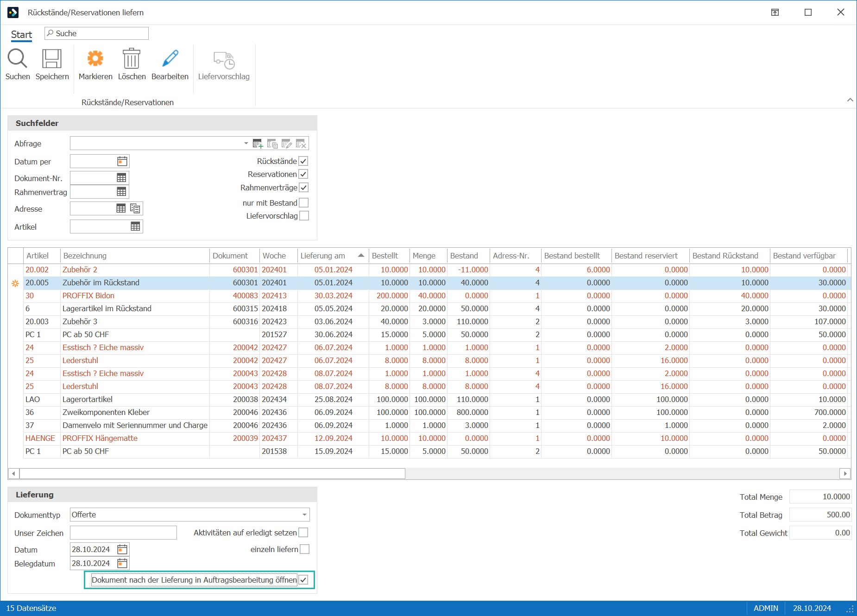
Task: Open the Belegdatum calendar picker
Action: coord(122,563)
